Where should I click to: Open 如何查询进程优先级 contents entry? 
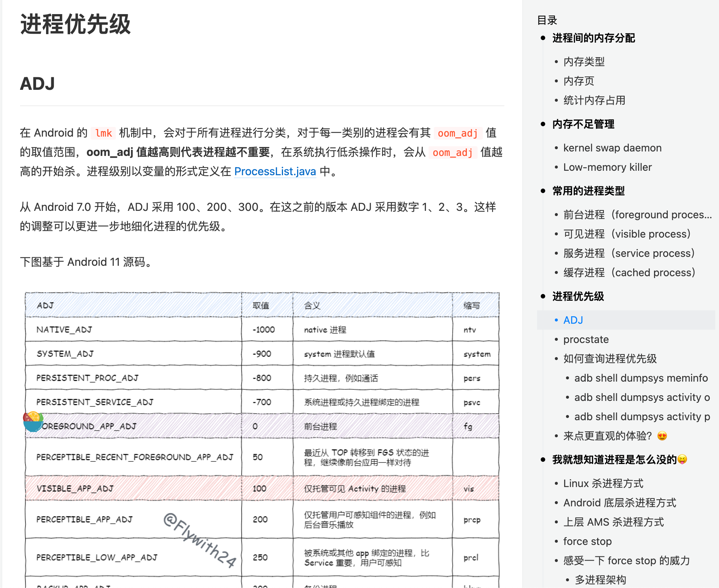pos(610,359)
